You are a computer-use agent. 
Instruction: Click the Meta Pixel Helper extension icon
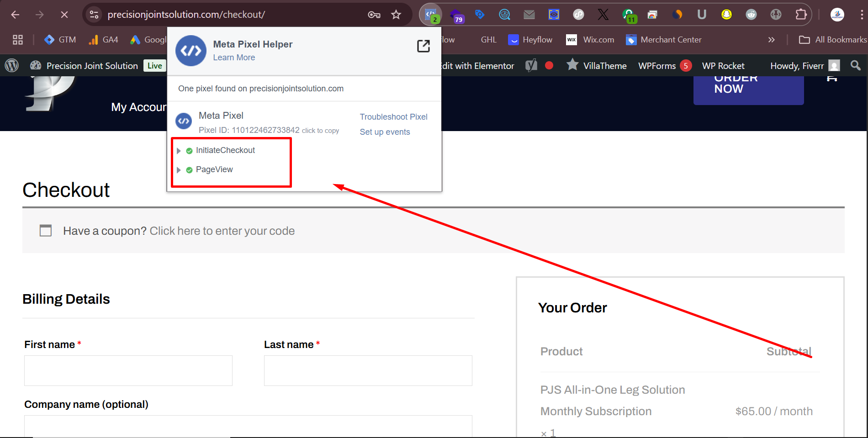pyautogui.click(x=430, y=15)
